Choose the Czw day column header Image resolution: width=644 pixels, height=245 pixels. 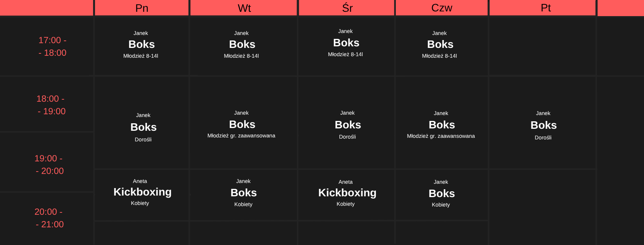(442, 8)
